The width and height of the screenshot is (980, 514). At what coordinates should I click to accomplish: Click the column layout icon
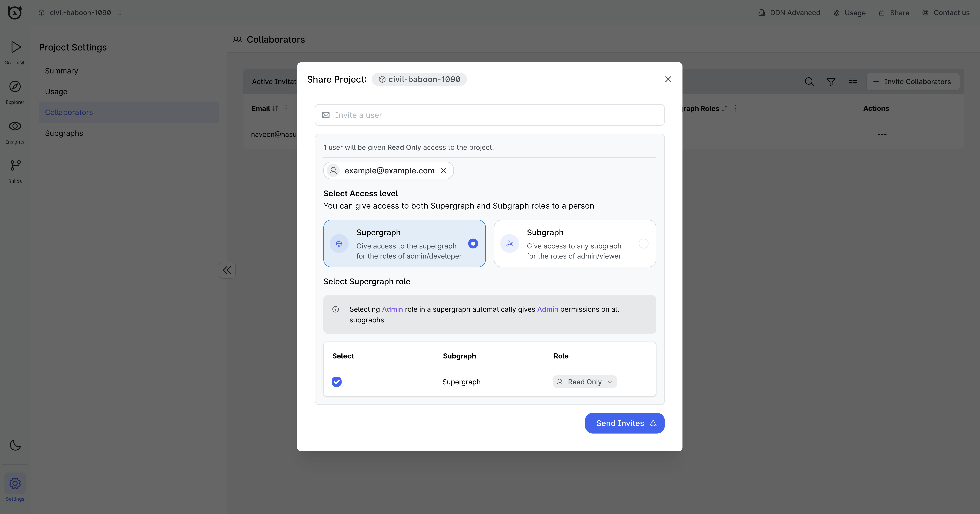coord(853,82)
